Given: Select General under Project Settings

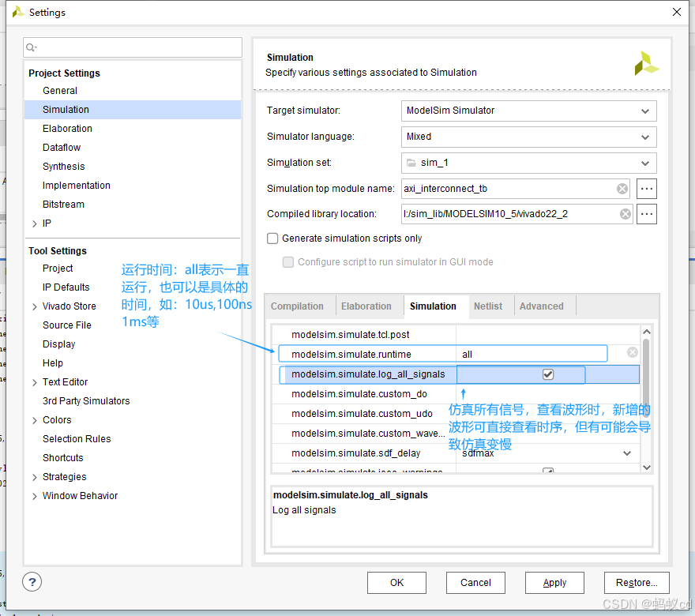Looking at the screenshot, I should 60,91.
